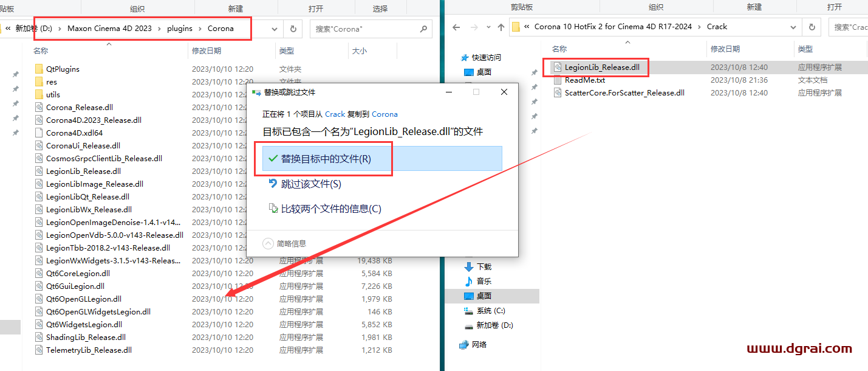Open right window address history dropdown

point(793,27)
